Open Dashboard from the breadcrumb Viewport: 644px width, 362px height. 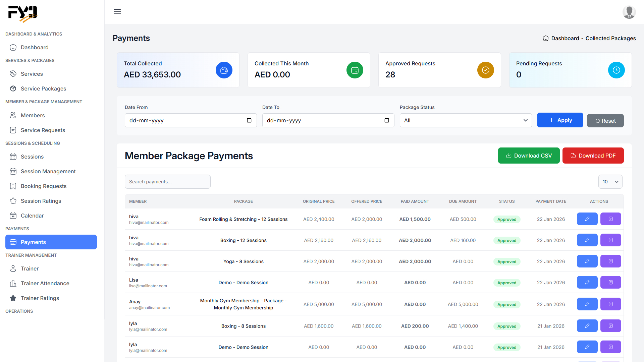coord(566,38)
